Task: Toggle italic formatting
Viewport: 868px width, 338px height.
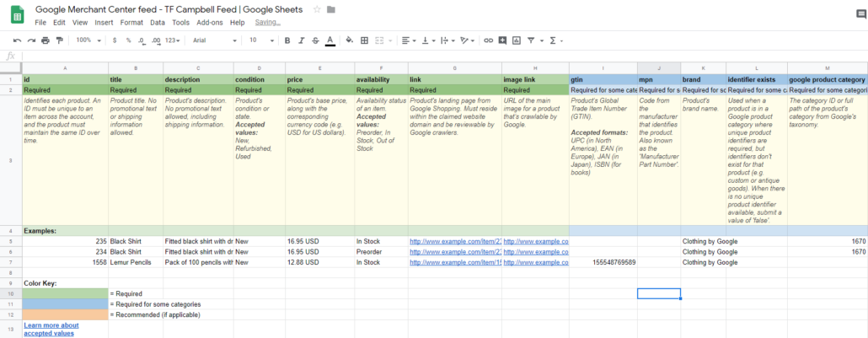Action: [301, 40]
